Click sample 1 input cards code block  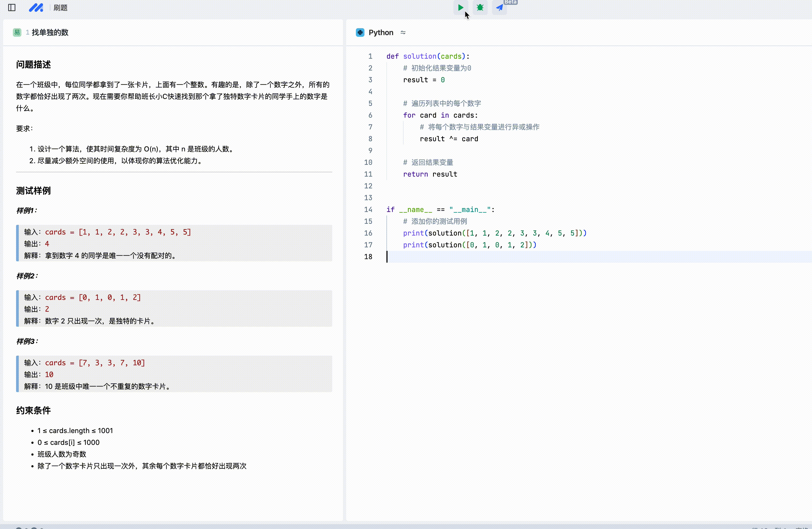click(x=118, y=232)
